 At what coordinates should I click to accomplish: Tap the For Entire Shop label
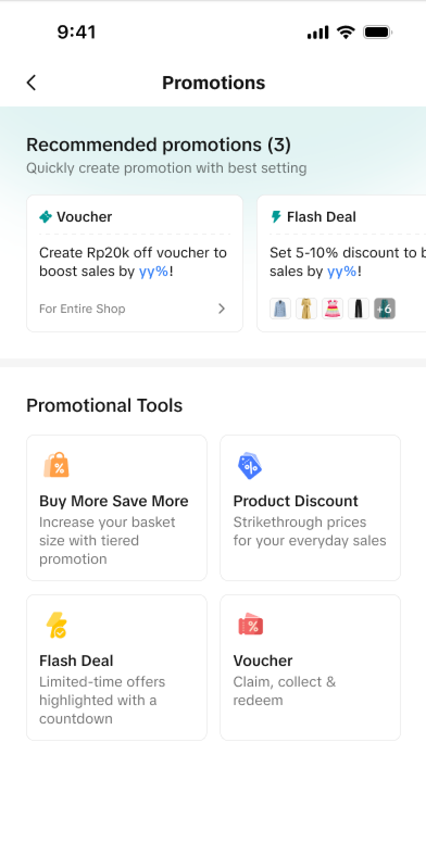coord(82,309)
